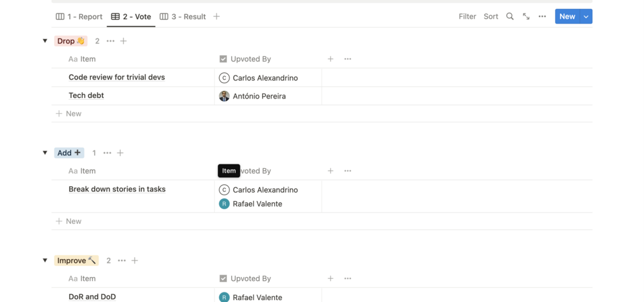Open Improve group three-dot options
Viewport: 644px width, 302px height.
[x=122, y=260]
